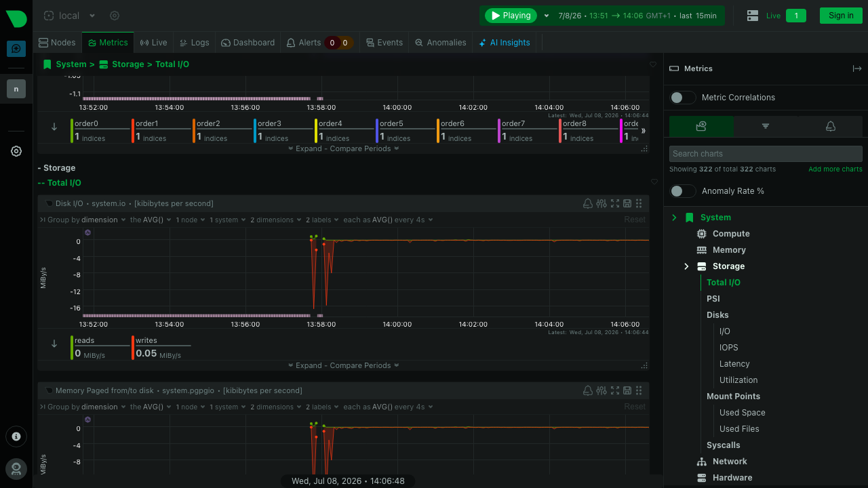
Task: Open chart settings sliders on Disk I/O chart
Action: (x=601, y=203)
